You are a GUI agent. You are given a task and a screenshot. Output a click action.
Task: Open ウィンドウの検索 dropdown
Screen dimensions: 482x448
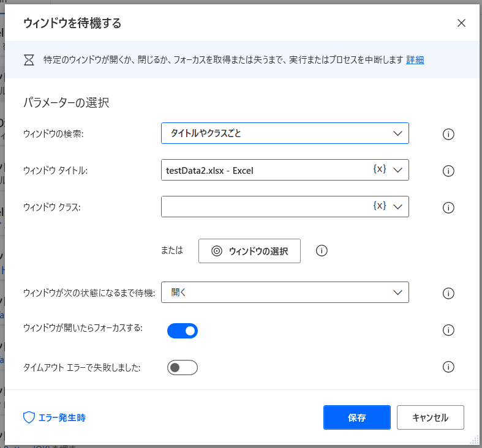coord(285,133)
